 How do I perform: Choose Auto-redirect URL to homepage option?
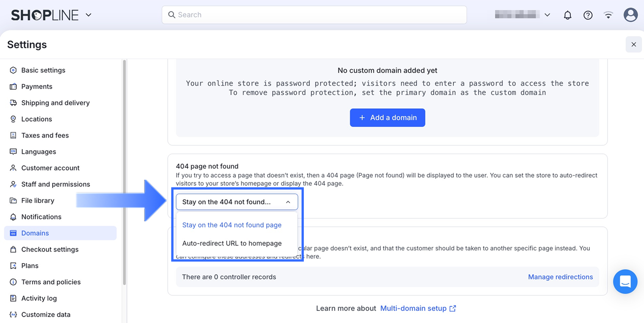tap(232, 243)
